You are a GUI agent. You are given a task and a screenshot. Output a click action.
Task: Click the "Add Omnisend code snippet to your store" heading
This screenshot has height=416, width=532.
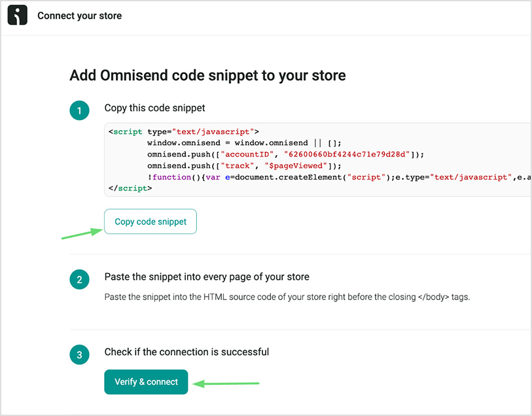[207, 75]
